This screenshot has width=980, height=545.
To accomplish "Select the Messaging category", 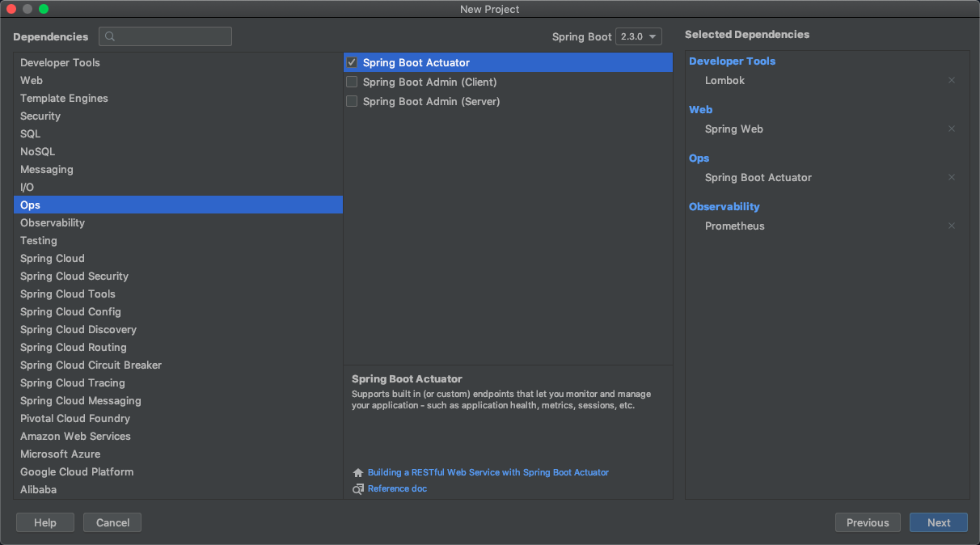I will [x=178, y=169].
